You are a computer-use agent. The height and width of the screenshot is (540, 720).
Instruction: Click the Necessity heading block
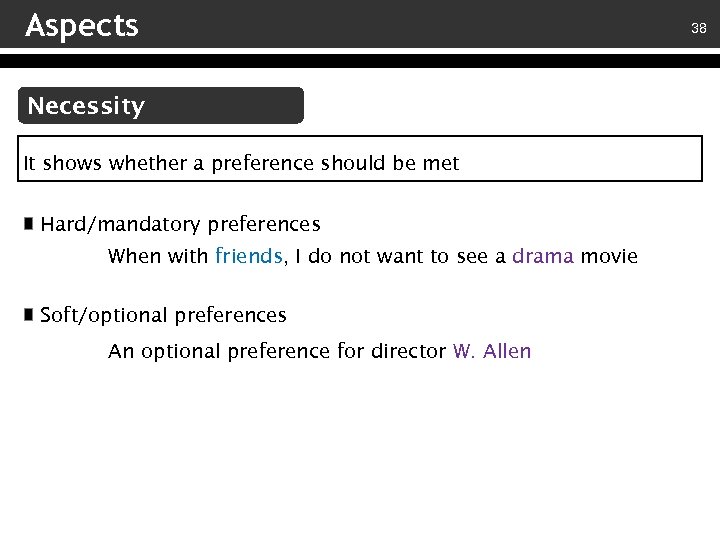pos(86,106)
